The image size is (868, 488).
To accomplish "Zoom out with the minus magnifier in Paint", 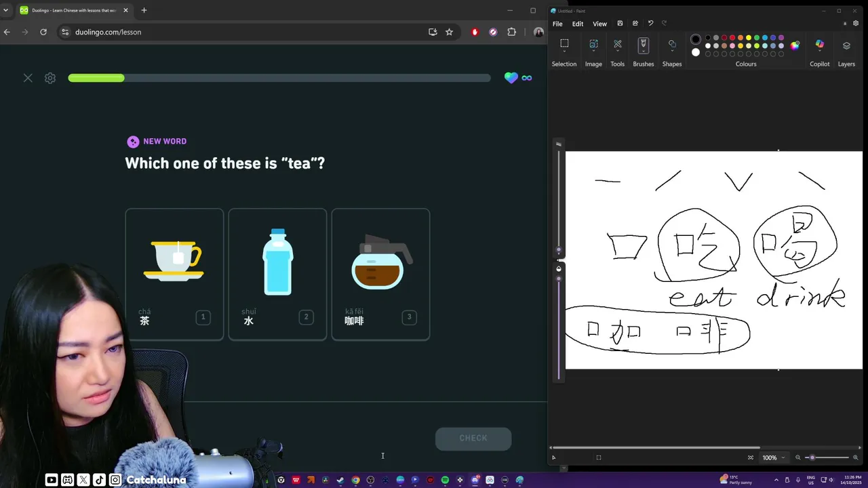I will (x=798, y=457).
